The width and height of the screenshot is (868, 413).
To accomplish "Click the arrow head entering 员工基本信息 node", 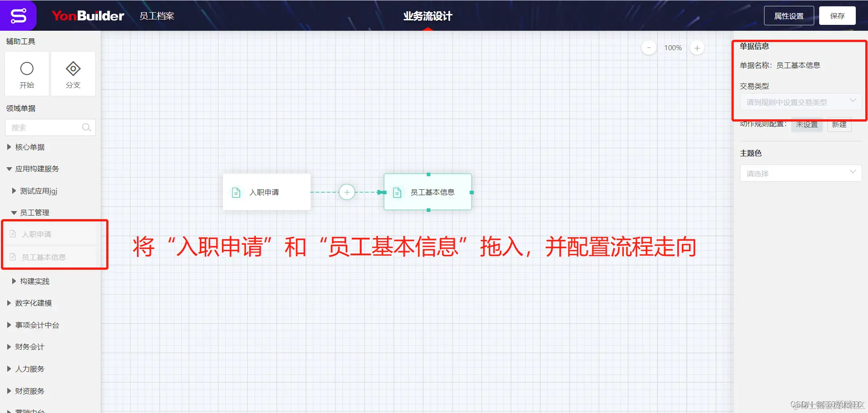I will click(382, 192).
